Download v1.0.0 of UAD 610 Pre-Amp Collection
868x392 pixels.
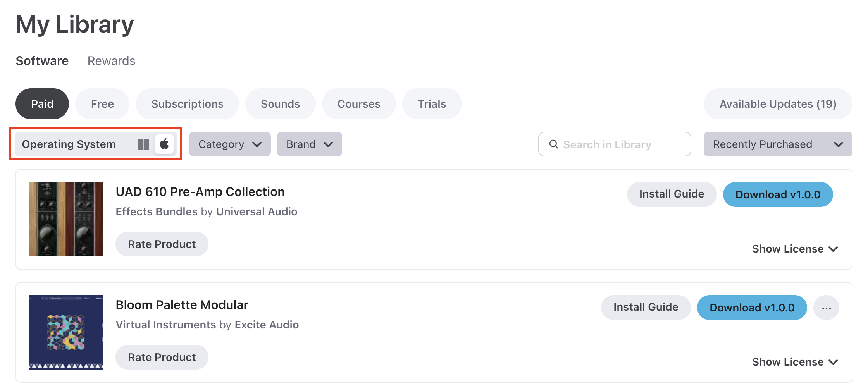(x=778, y=194)
